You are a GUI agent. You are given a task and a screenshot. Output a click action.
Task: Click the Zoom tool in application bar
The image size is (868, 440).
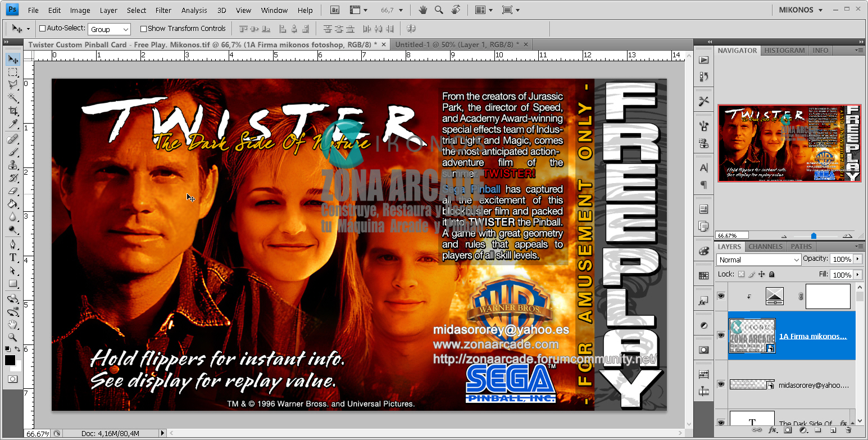point(439,10)
